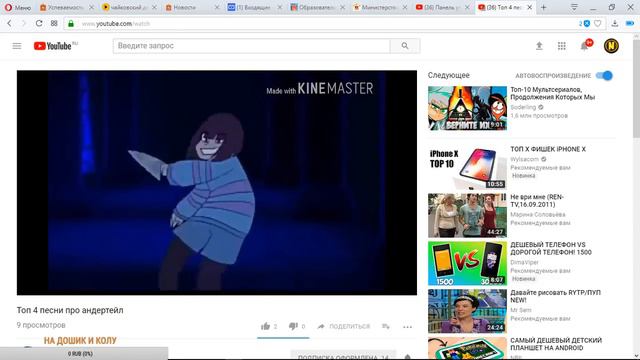Dislike the video with thumbs down

[293, 326]
